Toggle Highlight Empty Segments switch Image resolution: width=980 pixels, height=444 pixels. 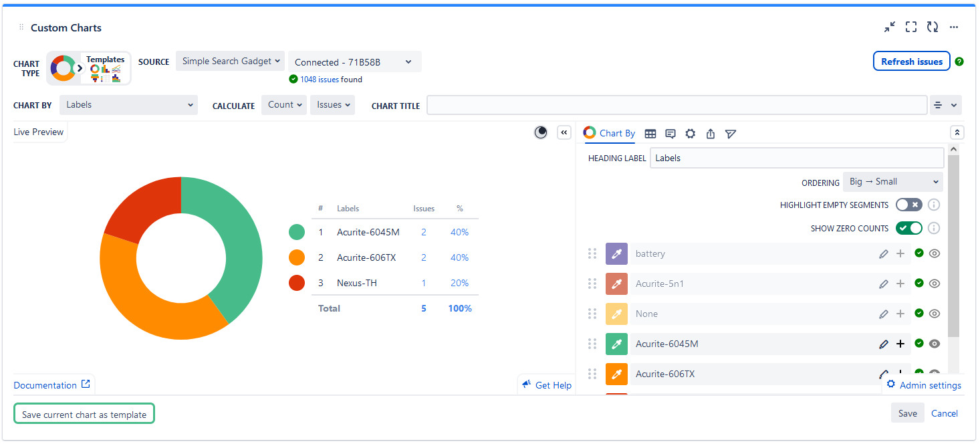click(x=908, y=205)
